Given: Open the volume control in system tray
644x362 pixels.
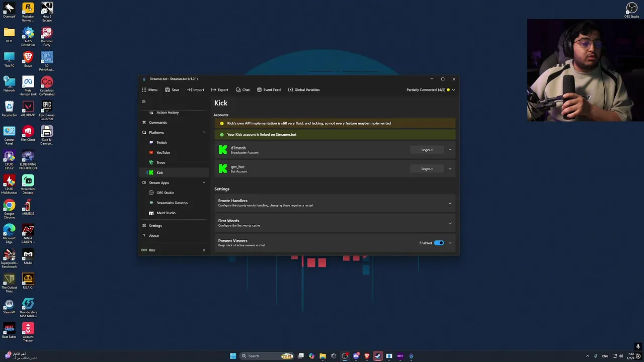Looking at the screenshot, I should [x=621, y=356].
